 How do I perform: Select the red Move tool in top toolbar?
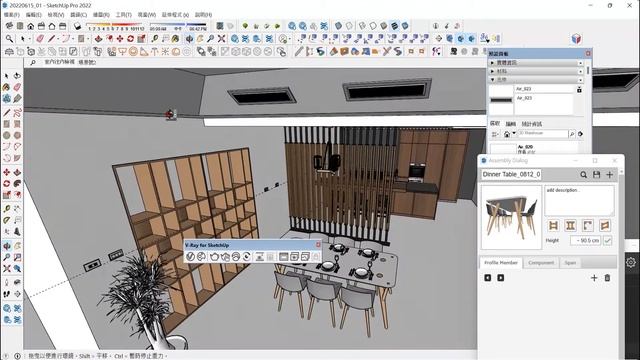[x=120, y=39]
